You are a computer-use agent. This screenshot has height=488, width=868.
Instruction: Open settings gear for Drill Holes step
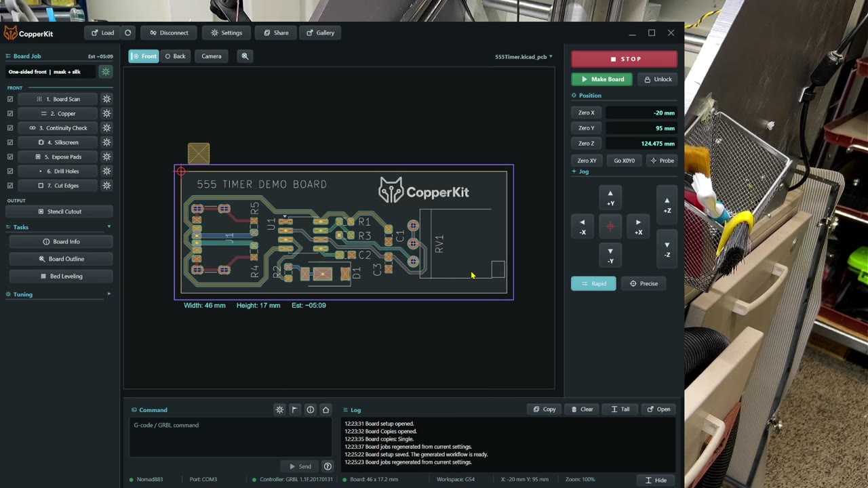coord(106,171)
